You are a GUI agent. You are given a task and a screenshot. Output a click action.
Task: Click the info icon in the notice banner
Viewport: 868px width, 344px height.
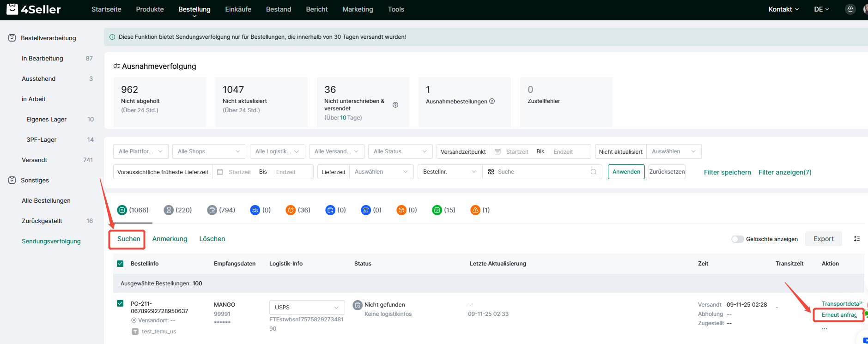coord(112,37)
